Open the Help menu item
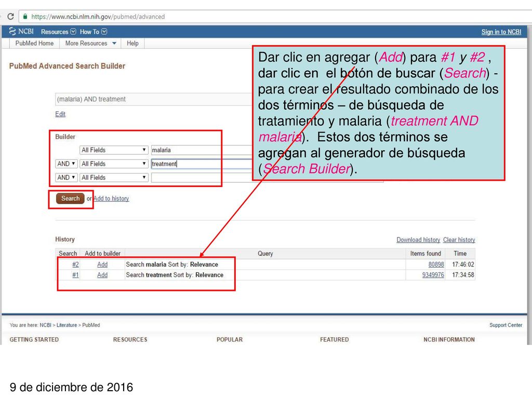This screenshot has height=399, width=532. 132,44
